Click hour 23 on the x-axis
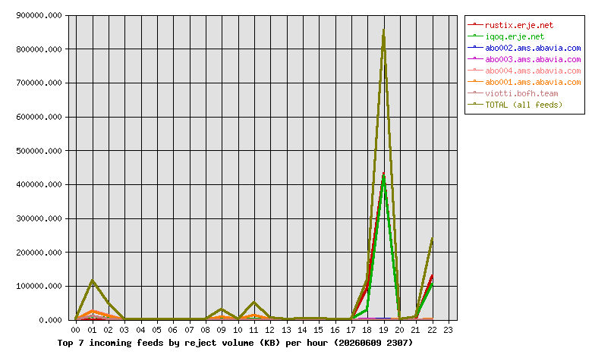Screen dimensions: 592x364 tap(449, 330)
